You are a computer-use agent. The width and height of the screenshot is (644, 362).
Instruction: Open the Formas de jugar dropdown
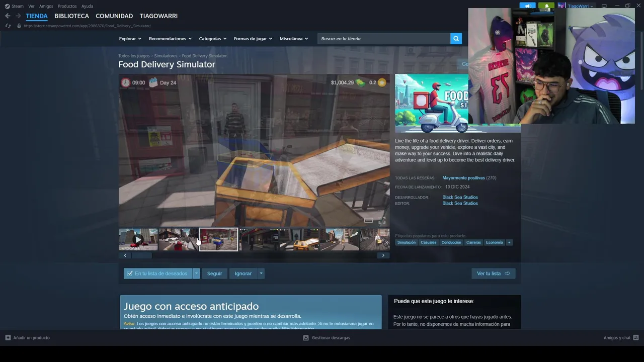[253, 39]
